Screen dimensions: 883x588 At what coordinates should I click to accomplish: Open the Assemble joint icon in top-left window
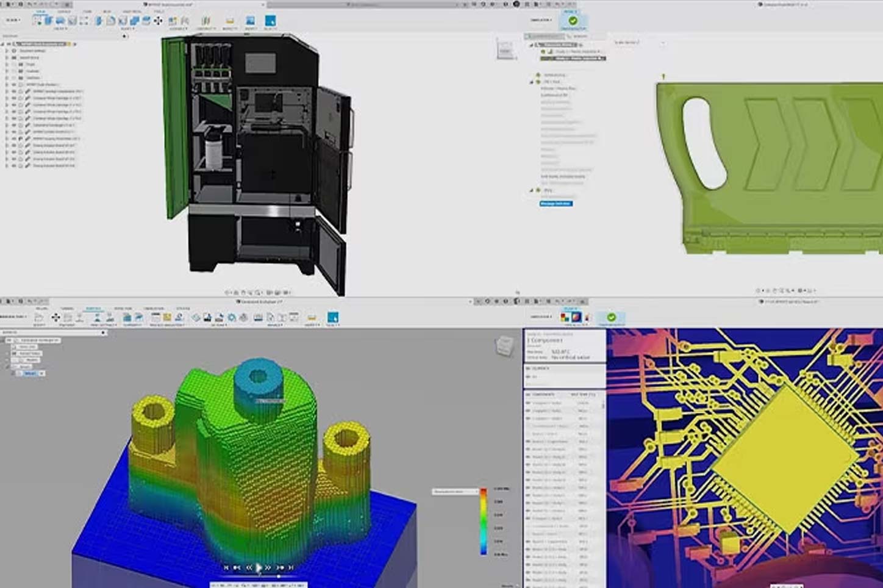tap(172, 21)
